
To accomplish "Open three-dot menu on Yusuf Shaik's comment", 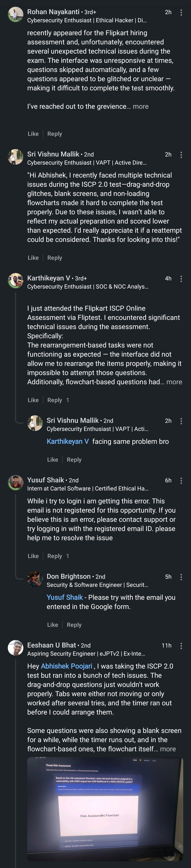I will point(181,480).
